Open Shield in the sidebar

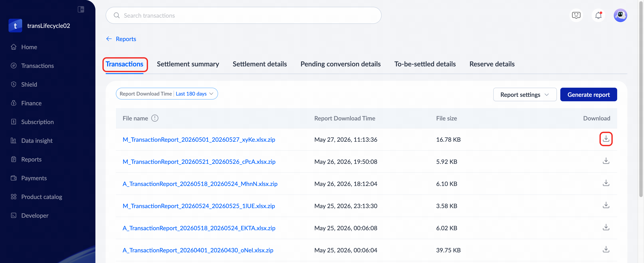29,84
